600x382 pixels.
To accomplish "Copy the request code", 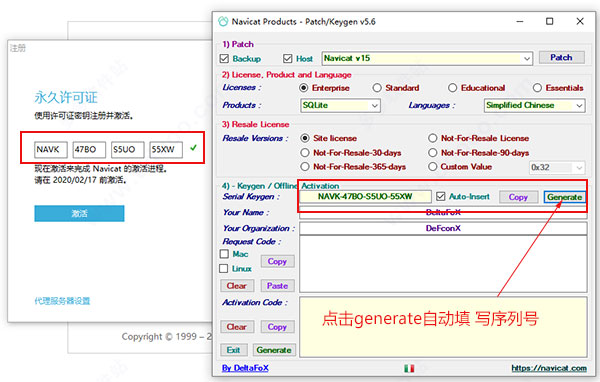I will coord(277,261).
